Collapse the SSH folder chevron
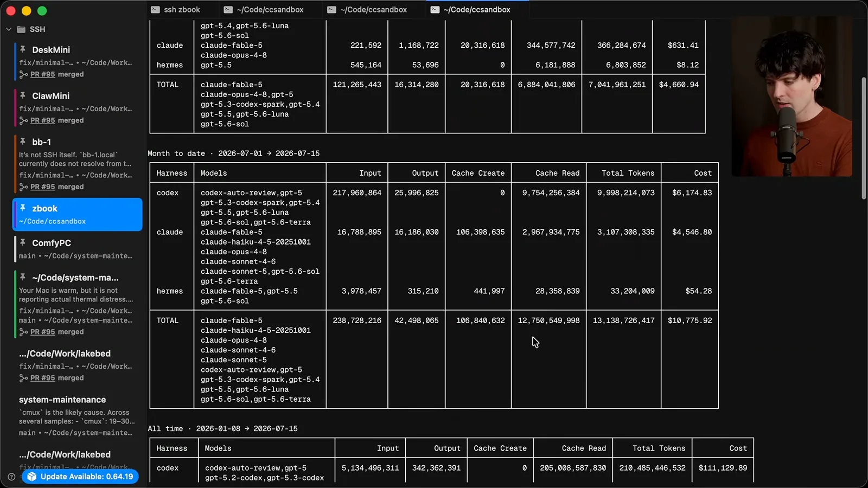This screenshot has height=488, width=868. (9, 29)
